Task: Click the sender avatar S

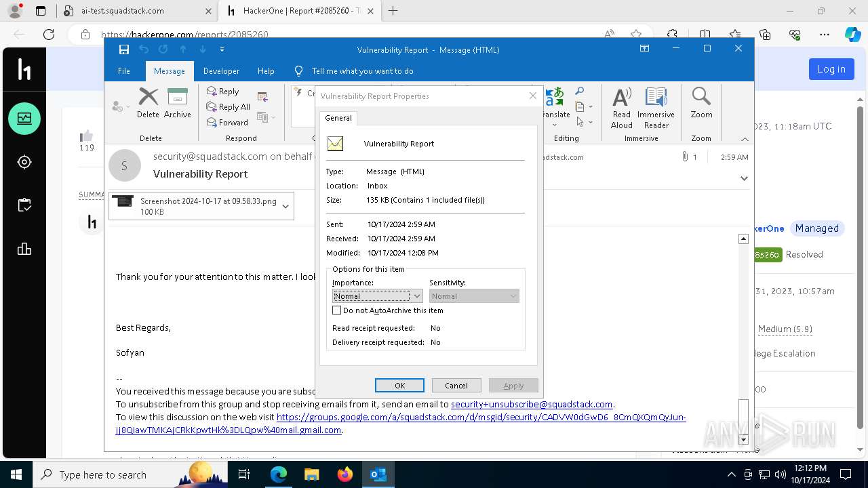Action: tap(124, 165)
